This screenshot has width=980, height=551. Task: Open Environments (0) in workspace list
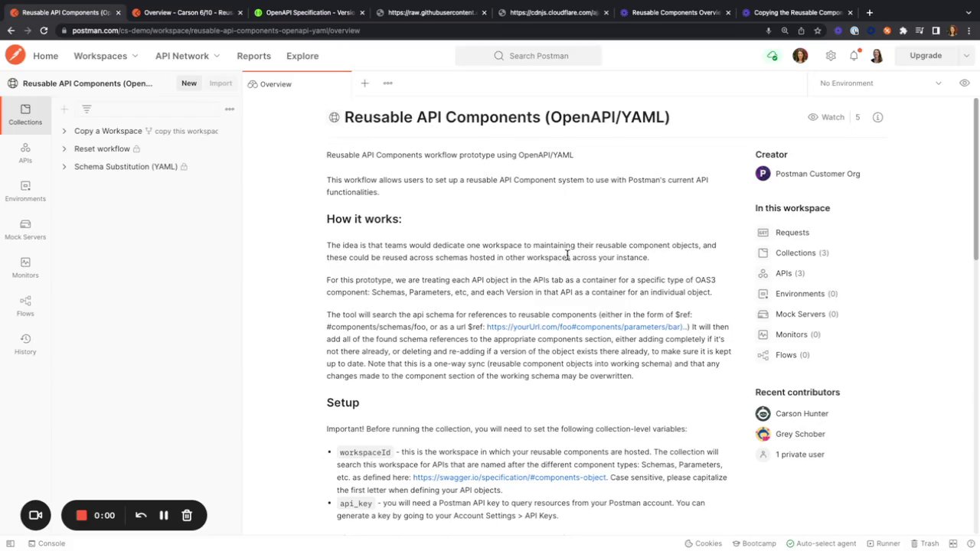click(x=806, y=294)
